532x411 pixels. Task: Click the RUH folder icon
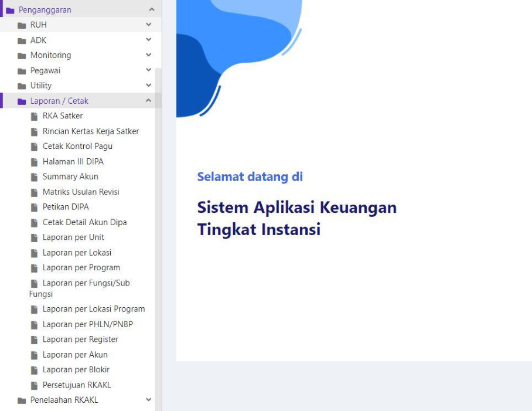click(22, 25)
